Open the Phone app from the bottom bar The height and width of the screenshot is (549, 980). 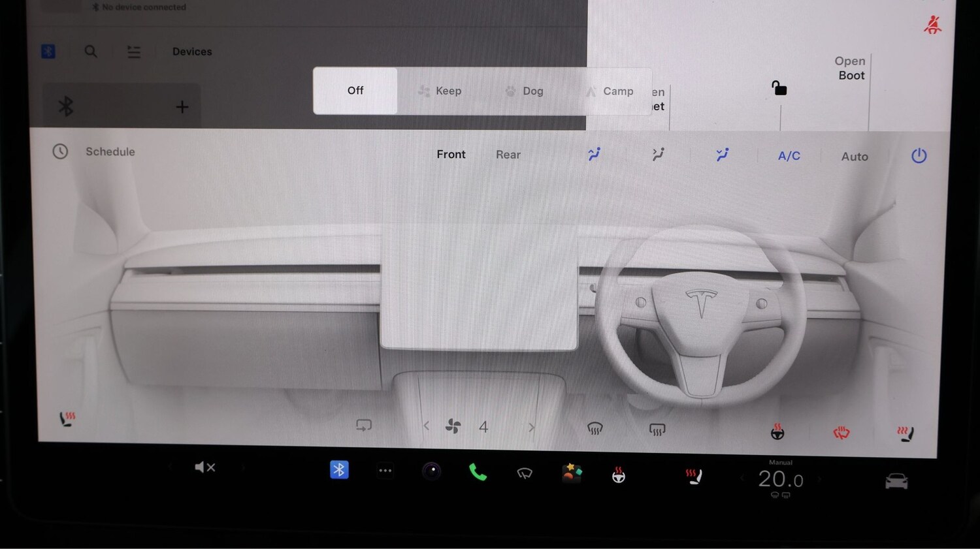click(x=477, y=471)
